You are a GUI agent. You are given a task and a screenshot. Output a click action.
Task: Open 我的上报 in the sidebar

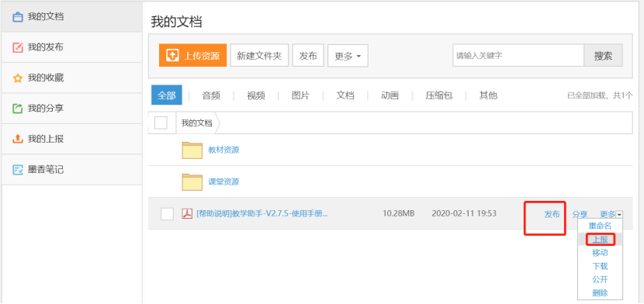(x=72, y=139)
